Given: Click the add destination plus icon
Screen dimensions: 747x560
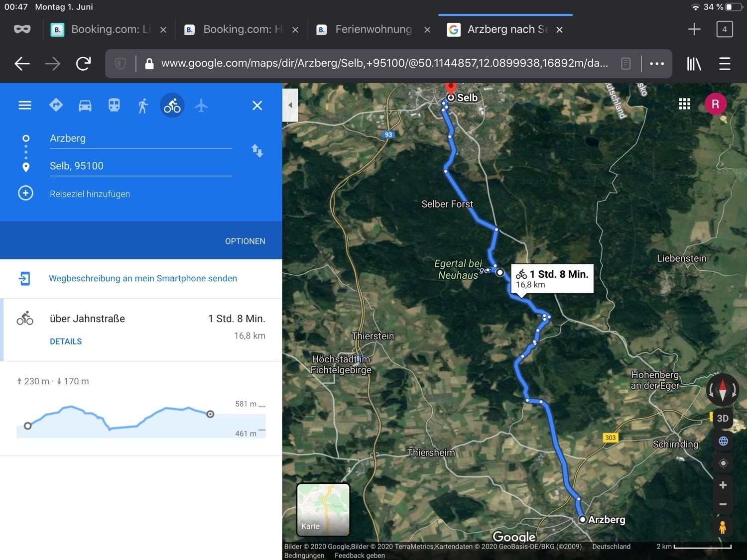Looking at the screenshot, I should 26,193.
